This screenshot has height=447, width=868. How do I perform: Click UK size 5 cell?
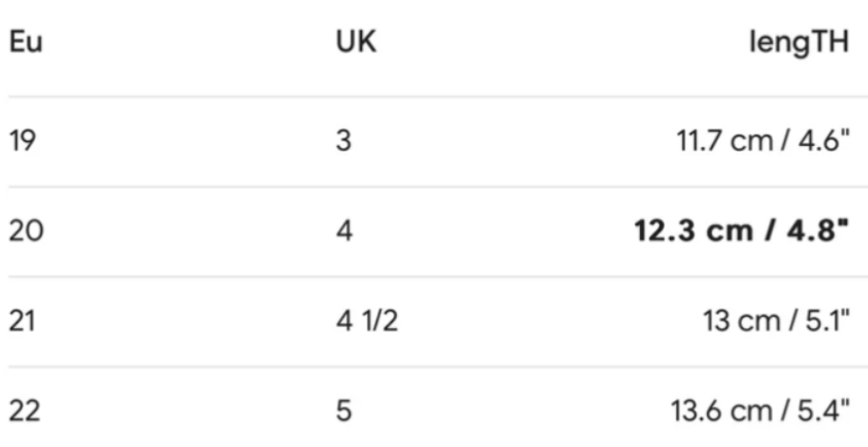click(343, 411)
